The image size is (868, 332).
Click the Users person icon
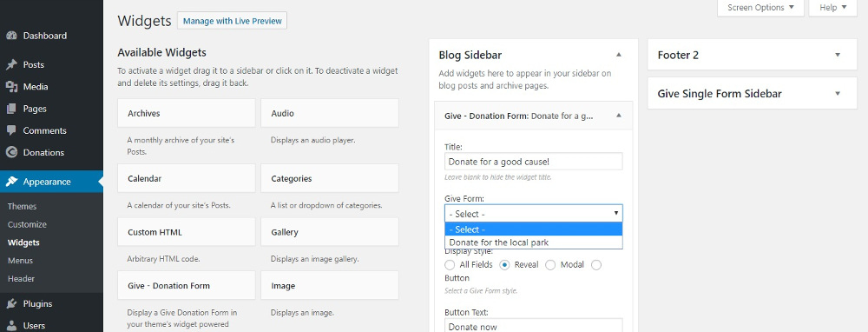[11, 325]
